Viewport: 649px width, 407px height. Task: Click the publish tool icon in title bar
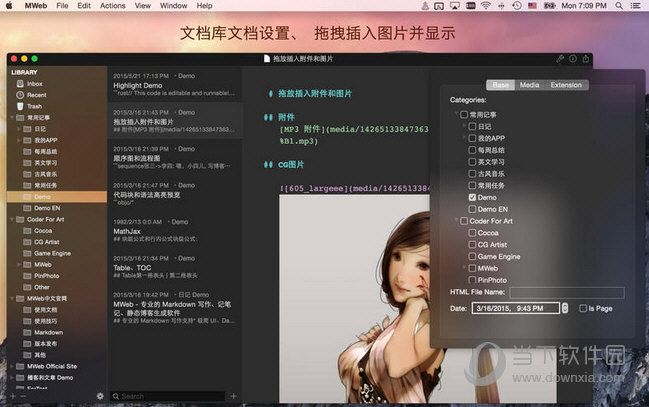click(x=560, y=59)
